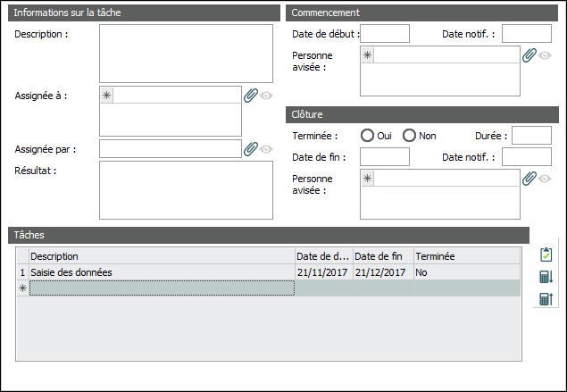The image size is (567, 392).
Task: Select the Oui radio button for Terminée
Action: pyautogui.click(x=367, y=136)
